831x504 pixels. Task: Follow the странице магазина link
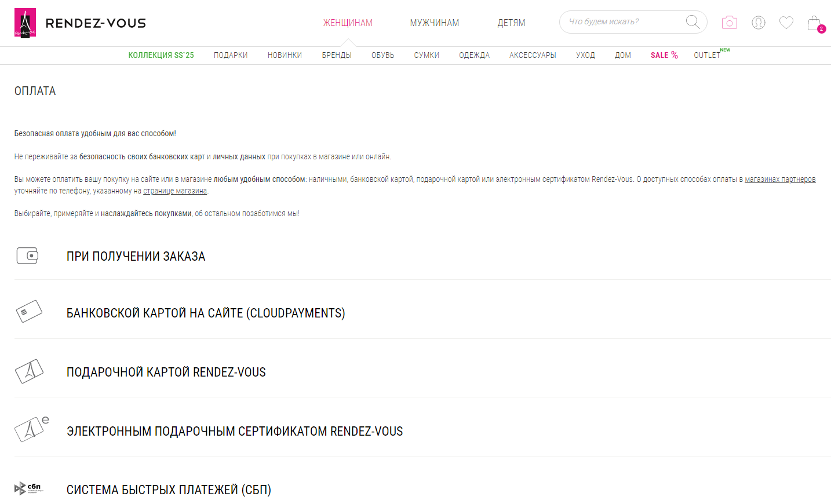(175, 191)
